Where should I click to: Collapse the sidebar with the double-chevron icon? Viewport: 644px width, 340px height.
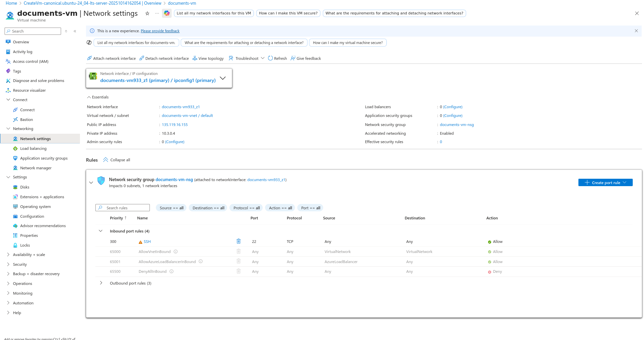click(75, 31)
